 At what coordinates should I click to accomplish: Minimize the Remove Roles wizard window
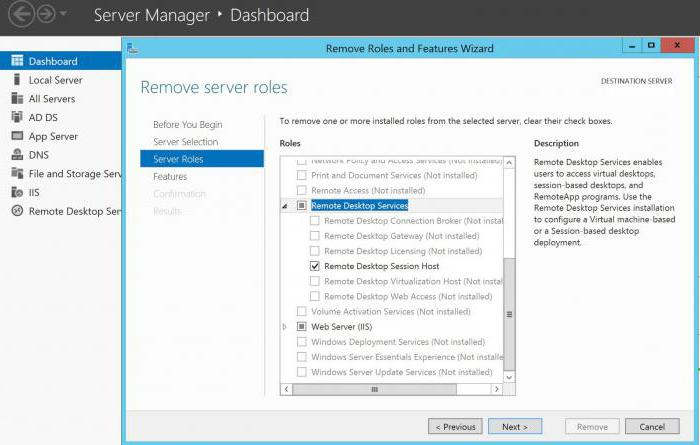(632, 46)
